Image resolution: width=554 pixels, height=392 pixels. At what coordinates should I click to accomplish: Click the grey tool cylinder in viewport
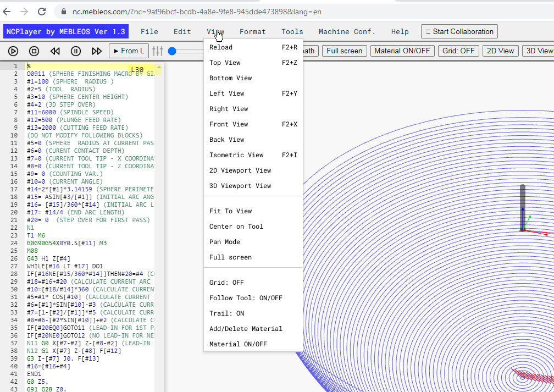(523, 208)
